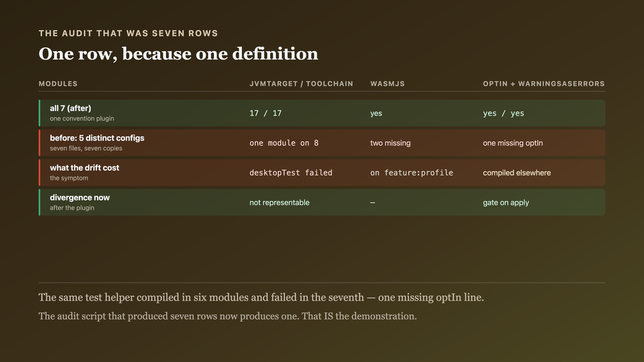
Task: Click the "desktopTest failed" cell
Action: coord(291,173)
